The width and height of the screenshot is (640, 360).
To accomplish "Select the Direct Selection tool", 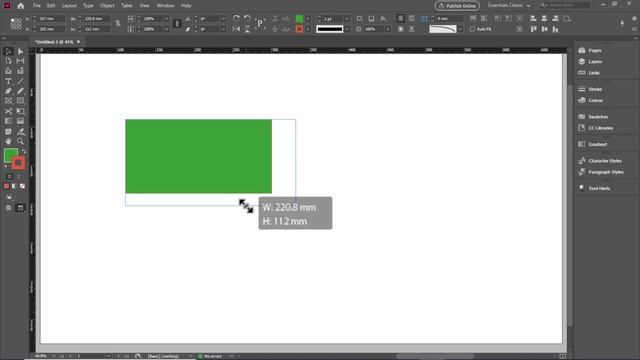I will (20, 51).
